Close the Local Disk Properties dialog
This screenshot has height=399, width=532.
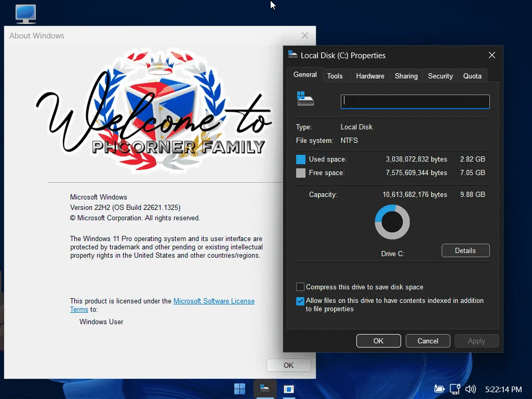(492, 55)
